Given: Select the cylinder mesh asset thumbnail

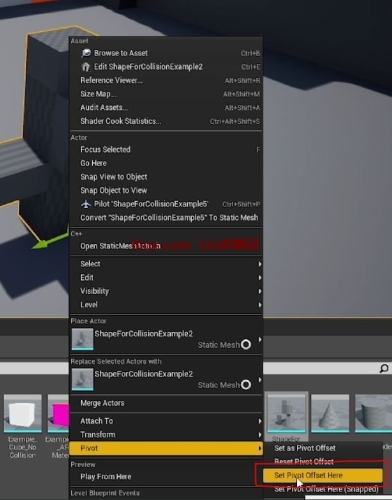Looking at the screenshot, I should (373, 413).
